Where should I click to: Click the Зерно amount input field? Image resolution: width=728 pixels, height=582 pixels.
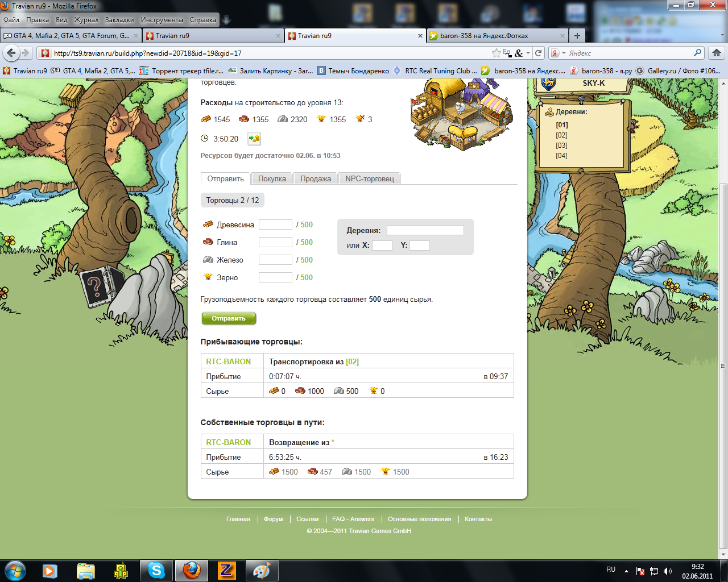(275, 277)
